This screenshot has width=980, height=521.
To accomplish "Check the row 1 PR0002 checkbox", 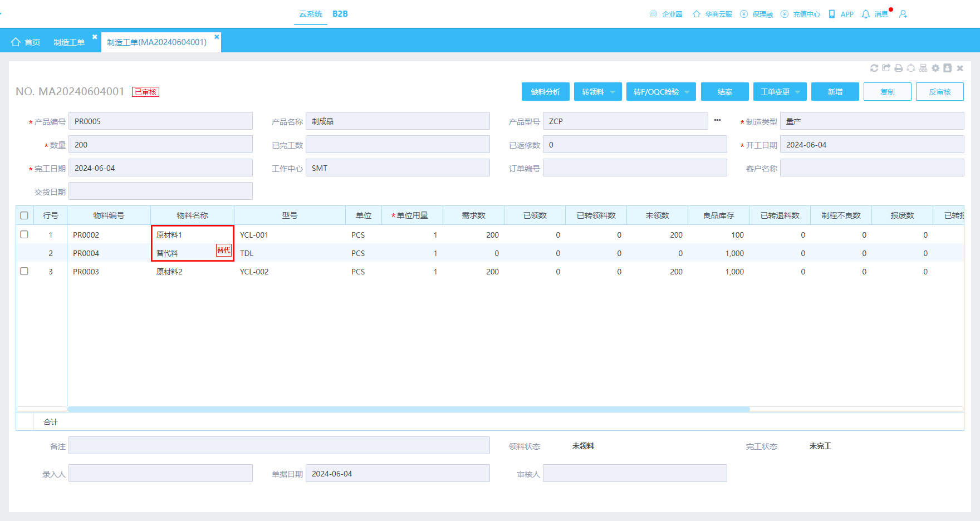I will tap(24, 234).
